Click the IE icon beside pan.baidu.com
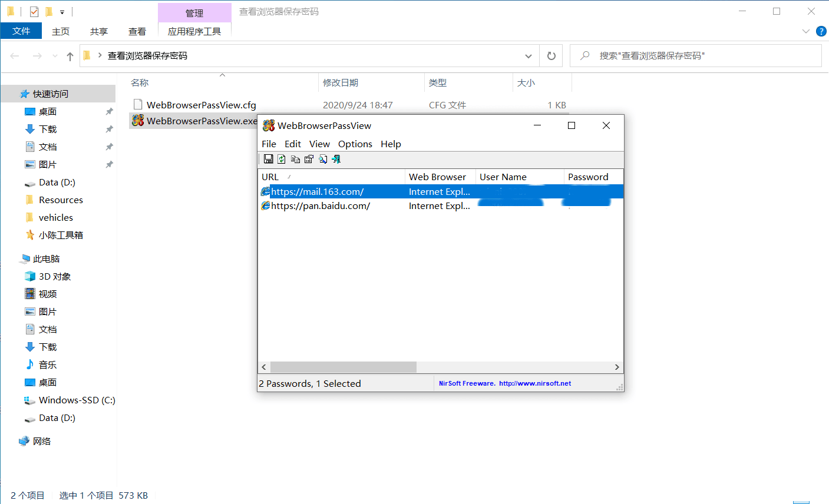 point(266,205)
